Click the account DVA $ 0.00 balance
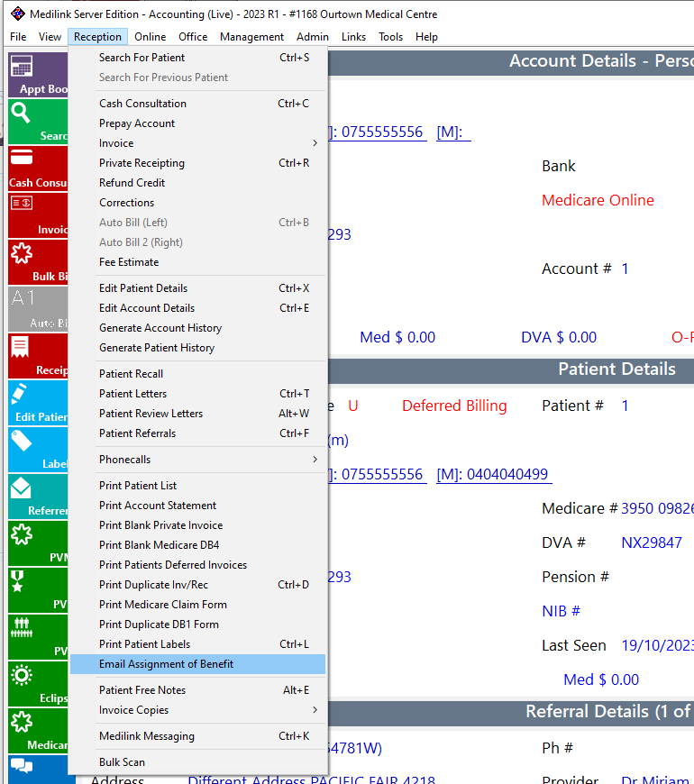Image resolution: width=694 pixels, height=784 pixels. click(x=559, y=338)
